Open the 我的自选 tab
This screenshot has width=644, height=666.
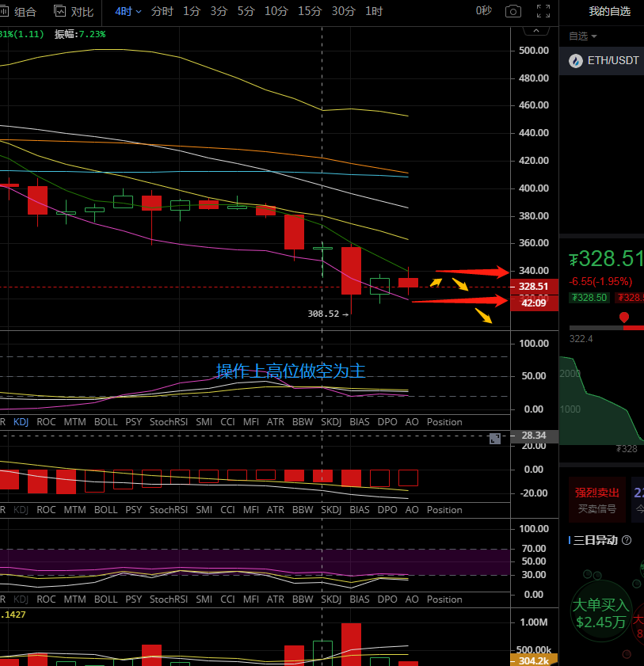point(609,11)
